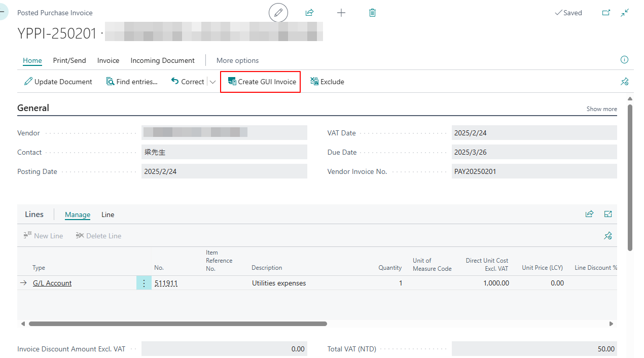Select the Manage tab in Lines
Viewport: 644px width, 358px height.
(x=78, y=214)
